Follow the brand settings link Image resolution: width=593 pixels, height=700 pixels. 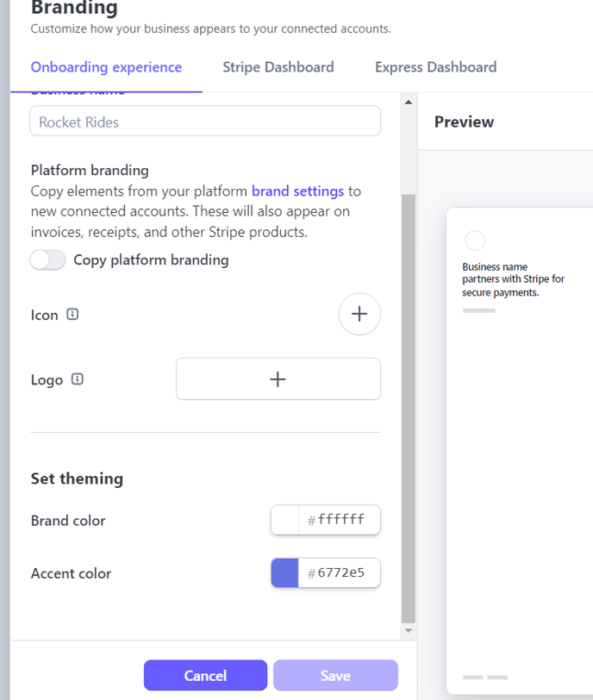tap(297, 191)
